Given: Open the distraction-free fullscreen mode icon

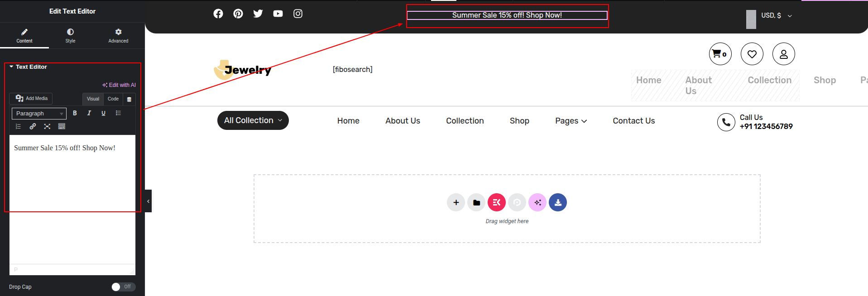Looking at the screenshot, I should 47,126.
